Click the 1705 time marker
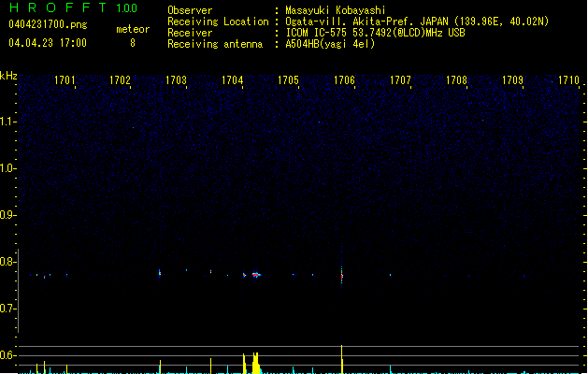Screen dimensions: 588x374 click(x=288, y=80)
